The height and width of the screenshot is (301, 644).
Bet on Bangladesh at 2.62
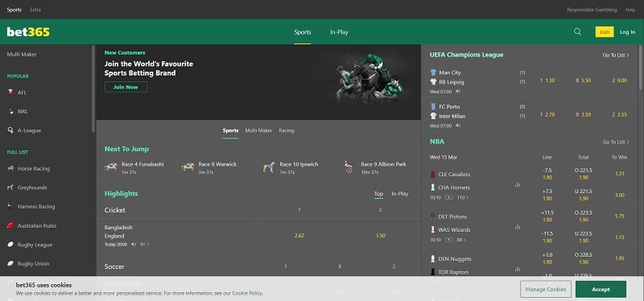[299, 236]
